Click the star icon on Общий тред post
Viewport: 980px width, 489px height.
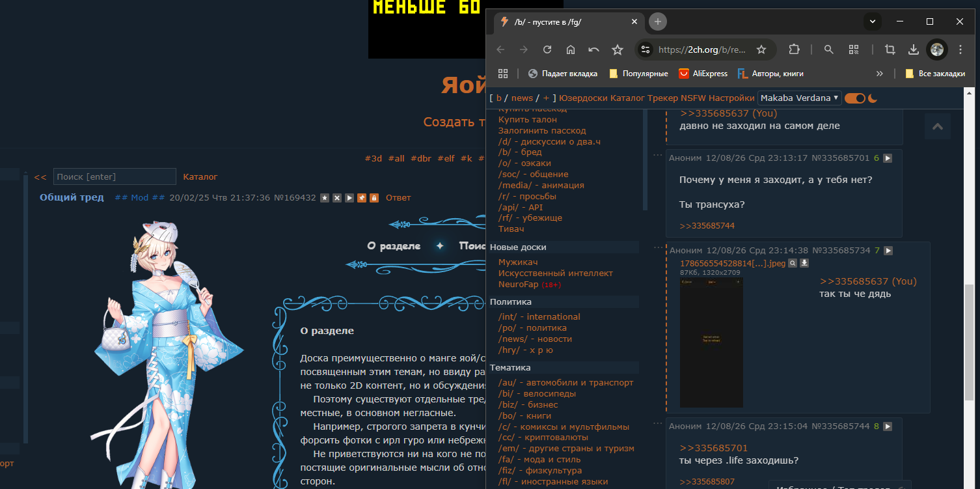(325, 198)
